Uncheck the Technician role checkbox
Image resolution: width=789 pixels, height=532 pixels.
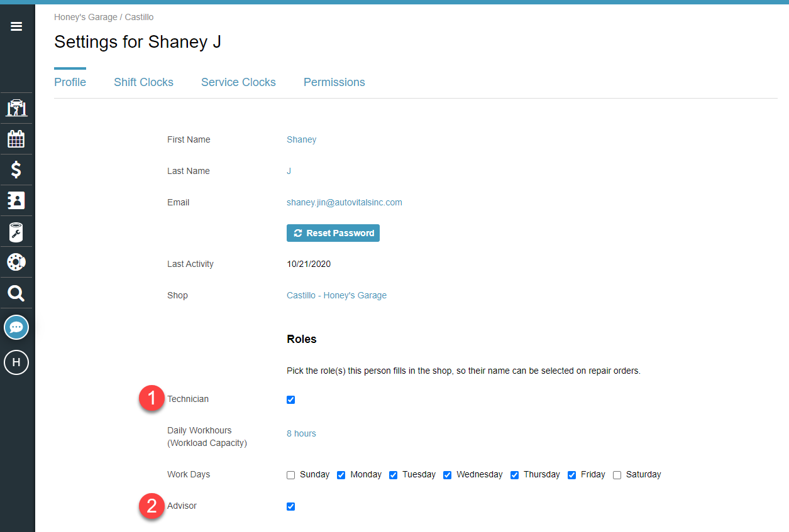coord(290,399)
